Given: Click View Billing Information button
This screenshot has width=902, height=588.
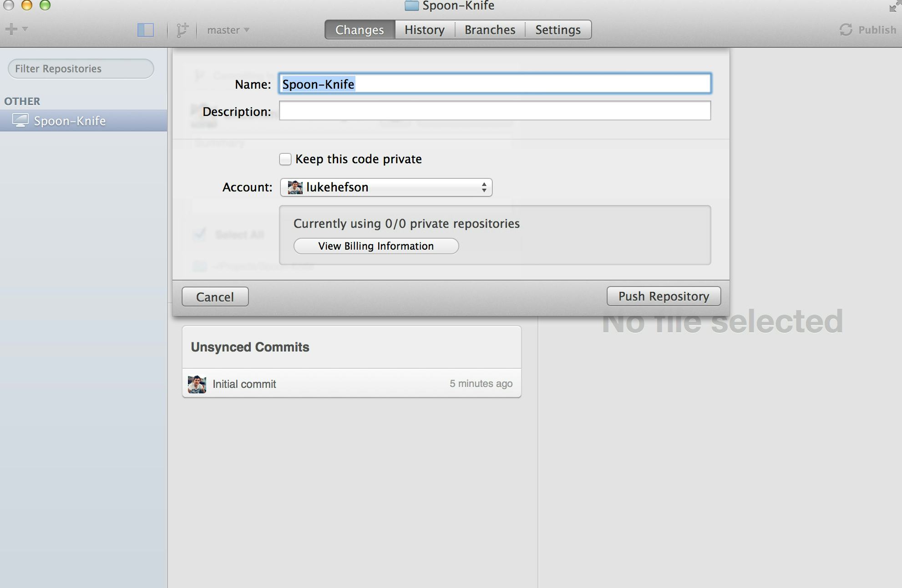Looking at the screenshot, I should 376,246.
